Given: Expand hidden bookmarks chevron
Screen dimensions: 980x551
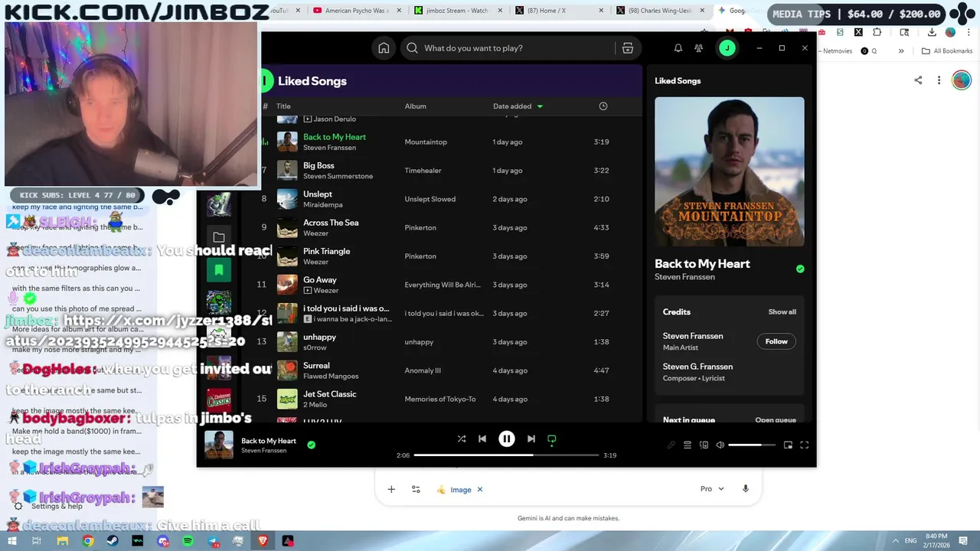Looking at the screenshot, I should click(x=901, y=51).
